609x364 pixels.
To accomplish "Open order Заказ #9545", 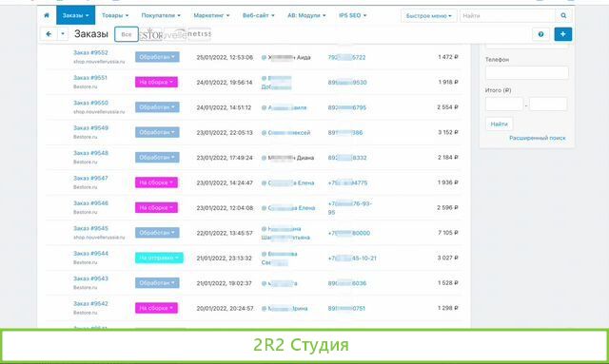I will [x=90, y=228].
